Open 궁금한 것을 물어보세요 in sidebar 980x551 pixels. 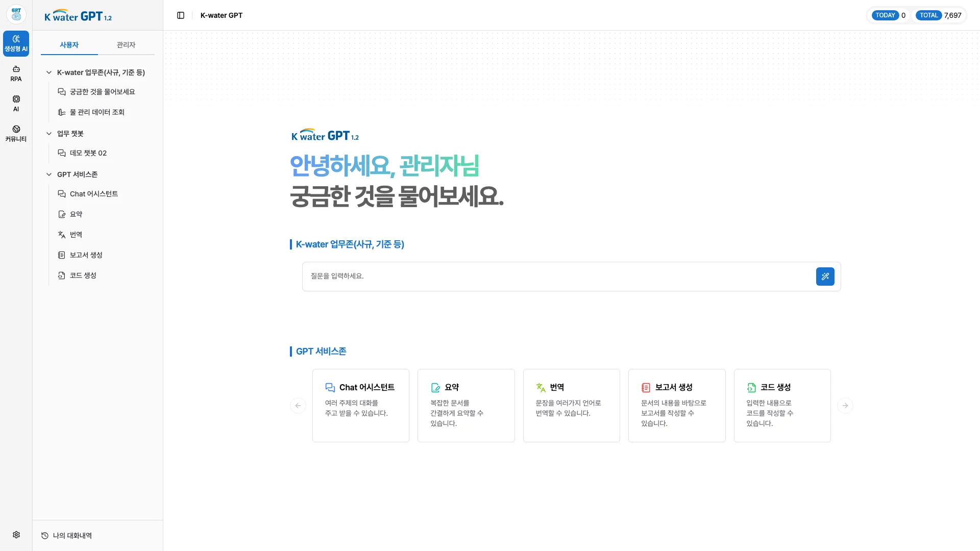coord(102,92)
